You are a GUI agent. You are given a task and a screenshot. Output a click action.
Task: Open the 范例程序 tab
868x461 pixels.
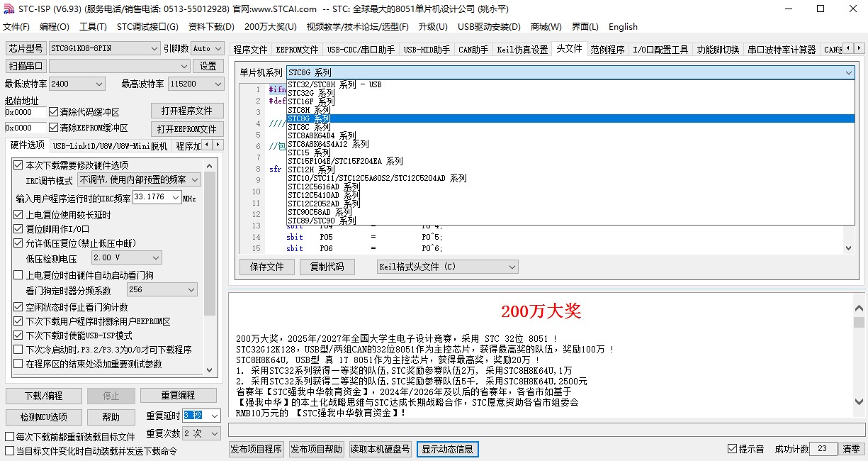coord(608,50)
